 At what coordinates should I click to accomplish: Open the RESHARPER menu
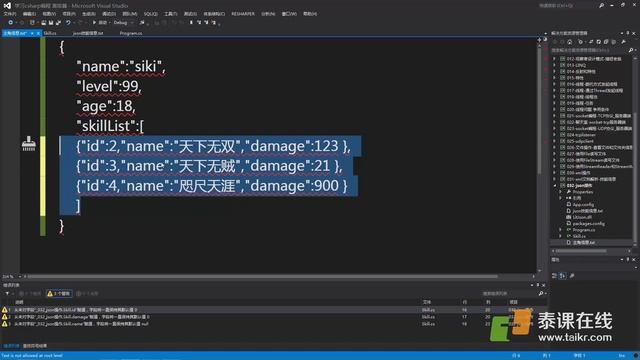tap(243, 14)
